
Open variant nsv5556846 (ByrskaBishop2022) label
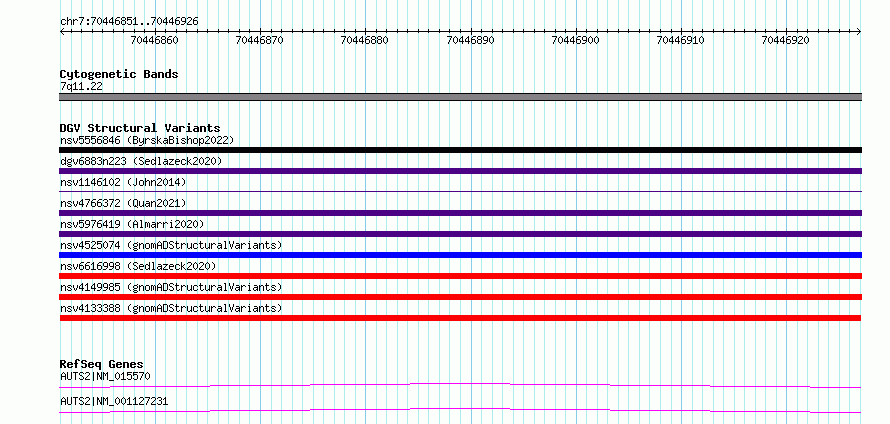(146, 140)
